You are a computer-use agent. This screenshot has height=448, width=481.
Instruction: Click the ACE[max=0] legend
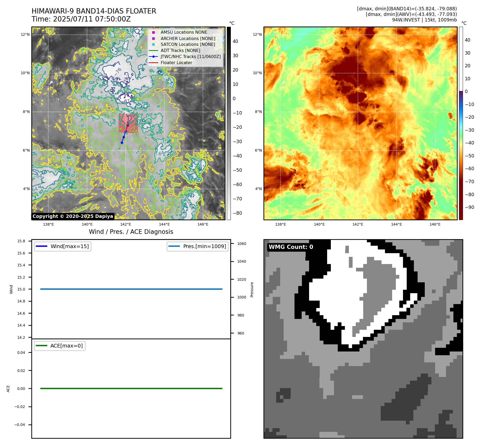60,346
